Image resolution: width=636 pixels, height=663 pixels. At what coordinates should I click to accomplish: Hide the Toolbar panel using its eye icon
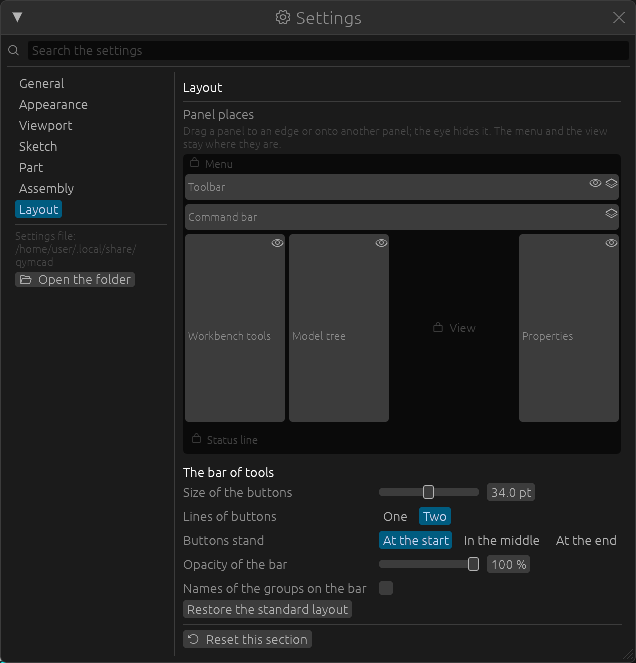click(595, 183)
